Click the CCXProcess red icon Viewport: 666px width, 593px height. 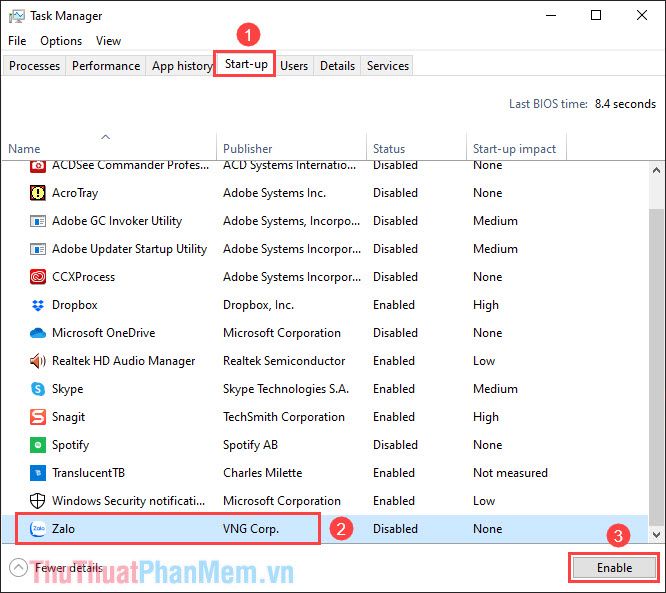pyautogui.click(x=38, y=277)
